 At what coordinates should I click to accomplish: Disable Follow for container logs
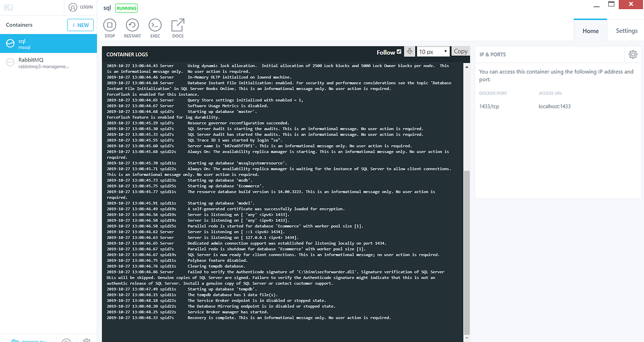[x=398, y=52]
